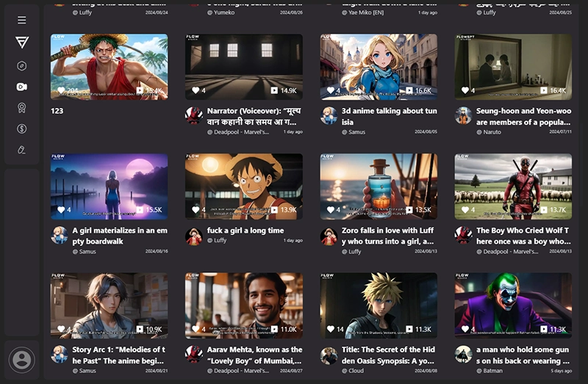This screenshot has width=588, height=384.
Task: Like the girl on boardwalk video
Action: [61, 210]
